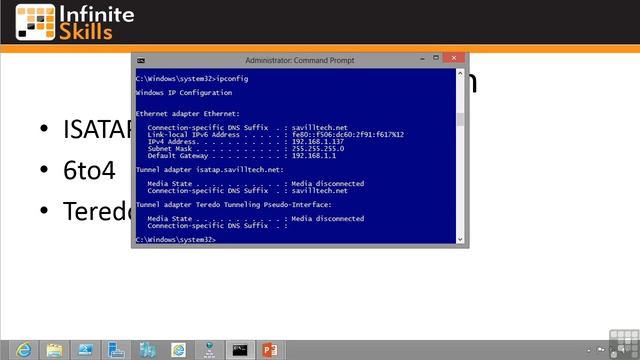Switch to Command Prompt taskbar button
Viewport: 640px width, 360px height.
pos(240,350)
